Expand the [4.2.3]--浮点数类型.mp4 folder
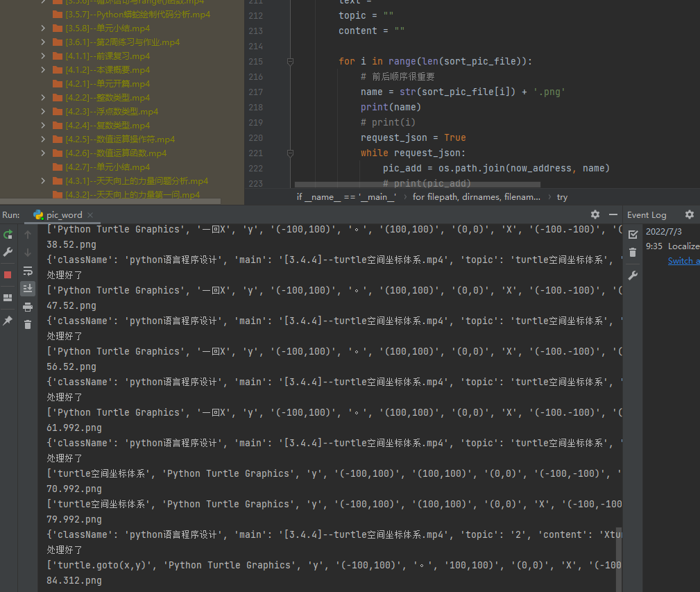This screenshot has height=592, width=700. click(x=43, y=111)
